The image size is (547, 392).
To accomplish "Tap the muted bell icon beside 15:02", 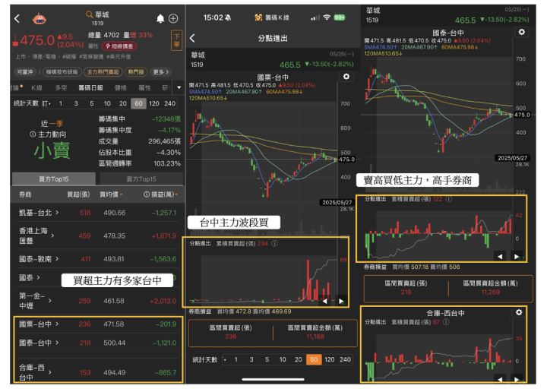I will coord(228,17).
